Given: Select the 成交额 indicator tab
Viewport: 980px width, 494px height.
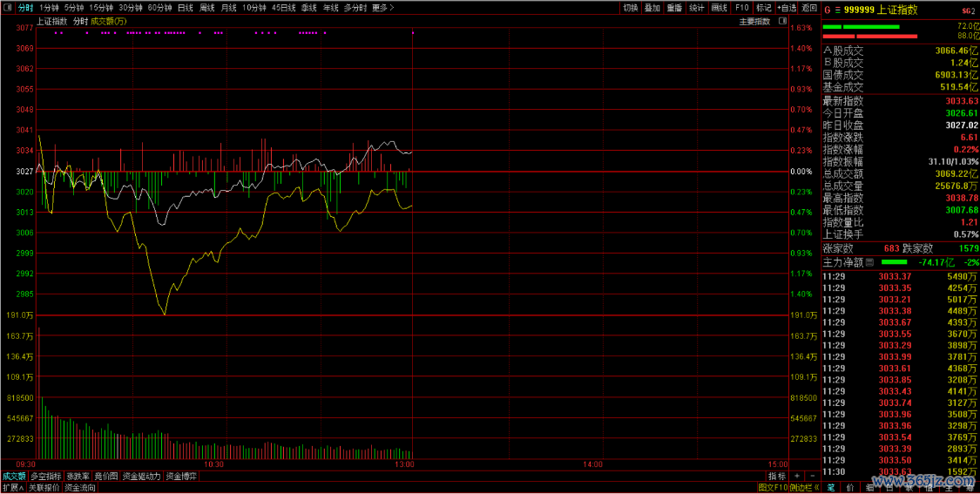Looking at the screenshot, I should tap(15, 477).
